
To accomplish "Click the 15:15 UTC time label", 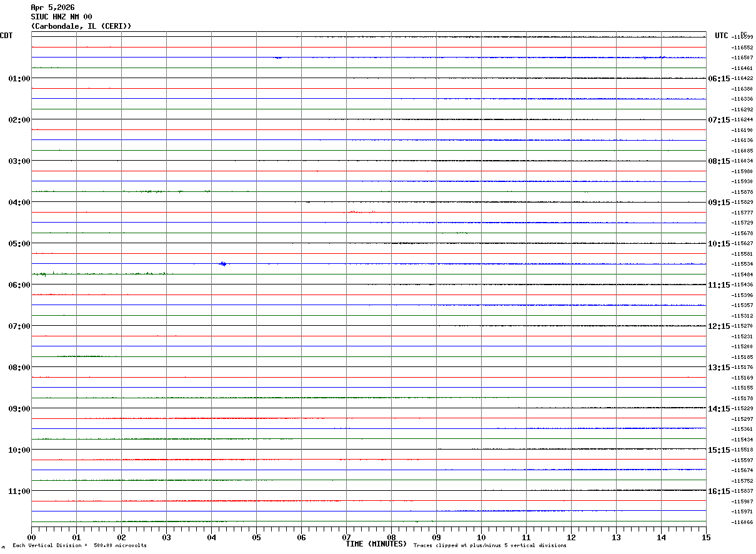I will pos(719,450).
